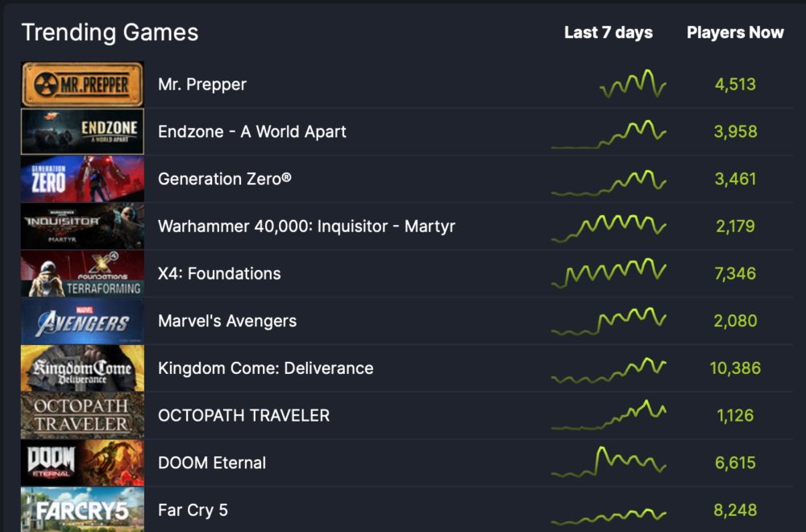Open the Warhammer Inquisitor Martyr thumbnail

(x=82, y=227)
